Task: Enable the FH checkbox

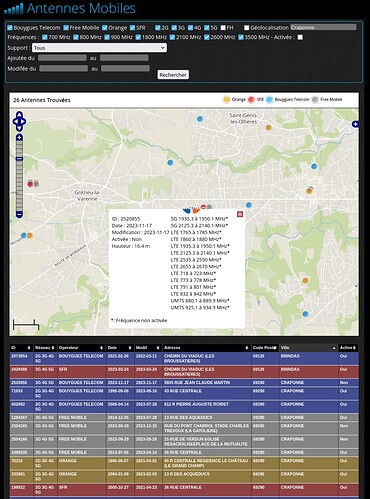Action: tap(223, 27)
